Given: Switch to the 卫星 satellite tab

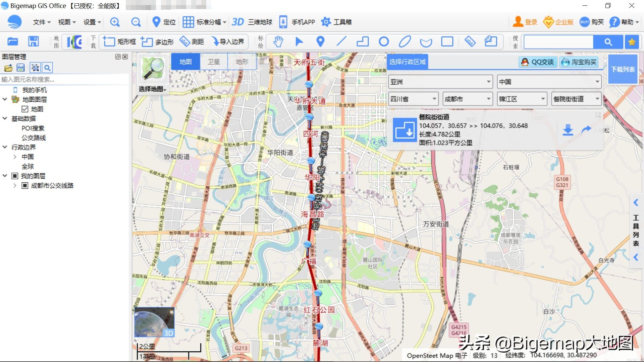Looking at the screenshot, I should click(214, 61).
